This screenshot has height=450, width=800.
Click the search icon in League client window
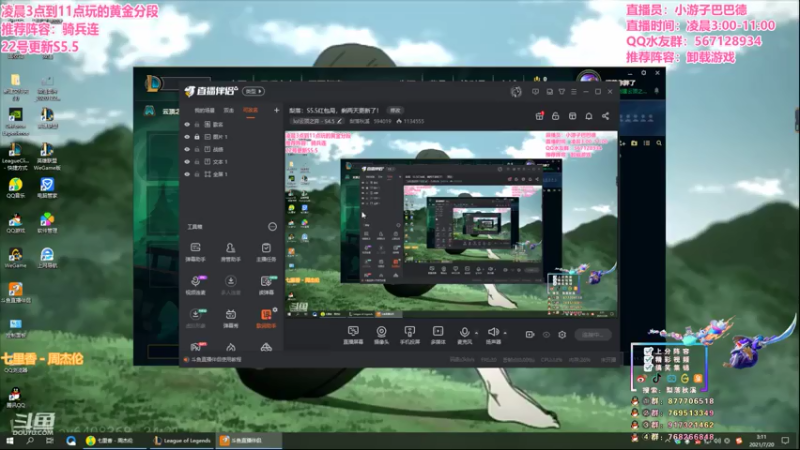click(659, 143)
